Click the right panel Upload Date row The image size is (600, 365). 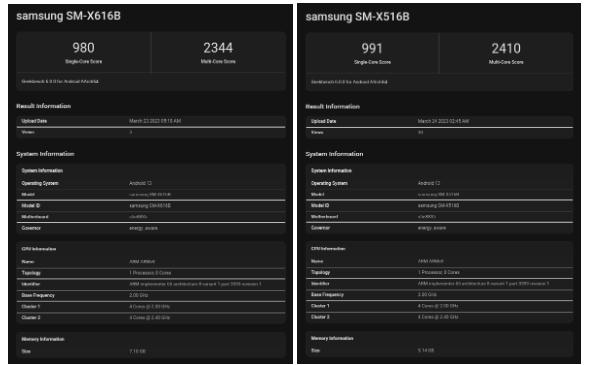439,121
